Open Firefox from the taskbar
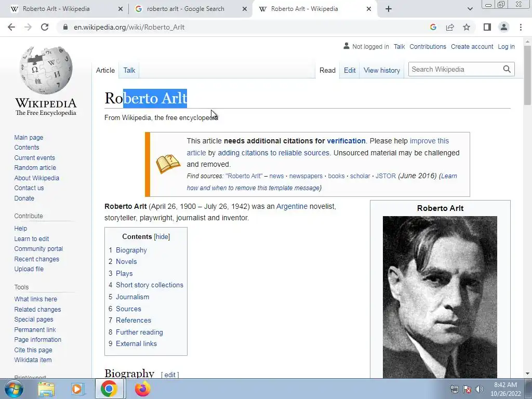The width and height of the screenshot is (532, 399). tap(142, 389)
